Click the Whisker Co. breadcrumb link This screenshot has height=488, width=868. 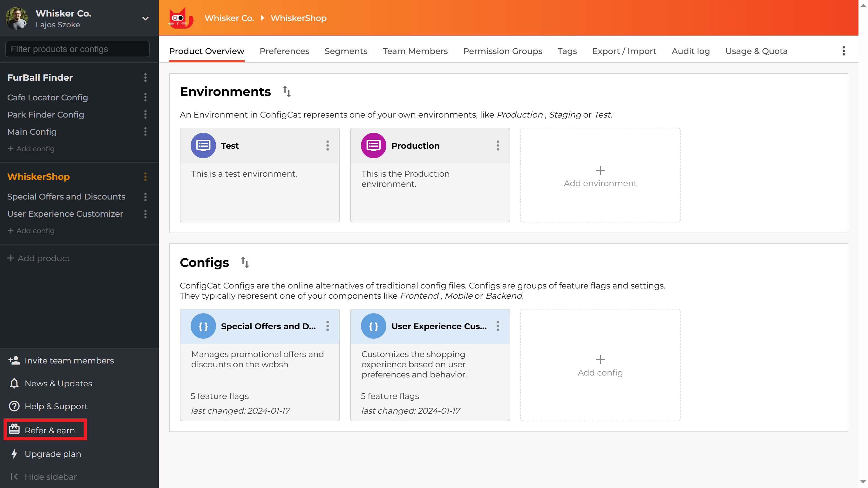(229, 18)
